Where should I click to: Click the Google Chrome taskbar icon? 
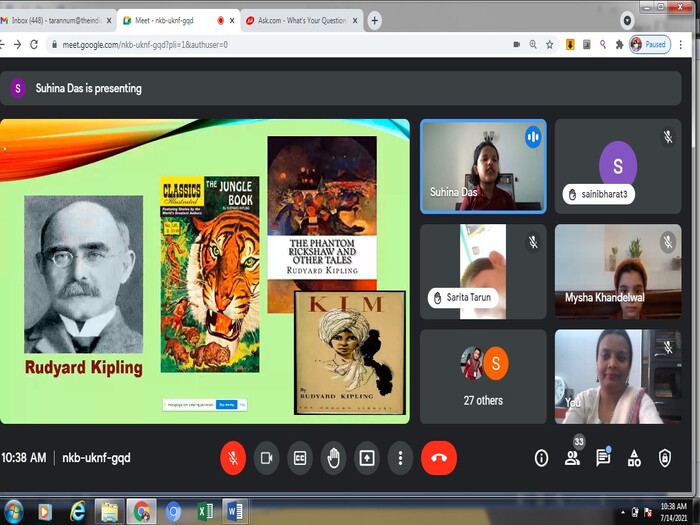tap(142, 512)
